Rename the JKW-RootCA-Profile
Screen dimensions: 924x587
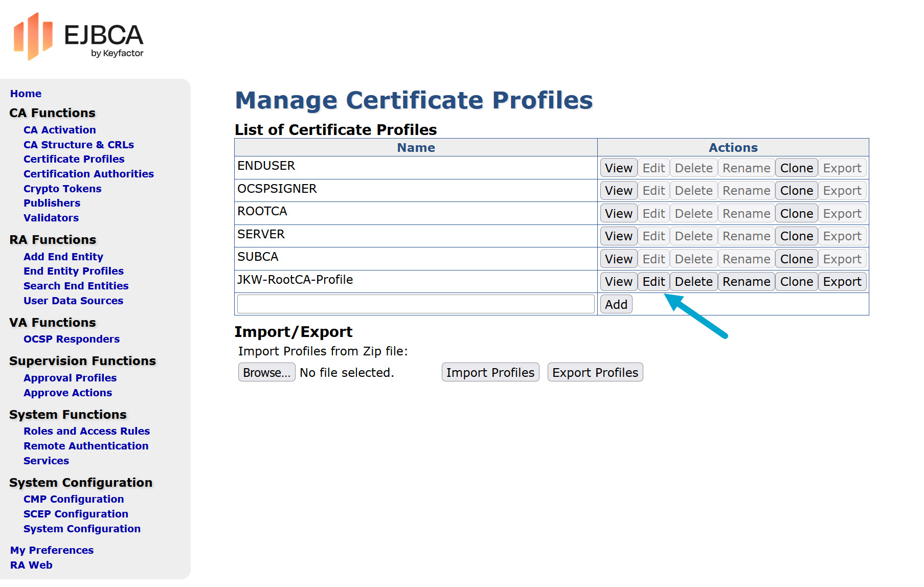click(x=746, y=281)
